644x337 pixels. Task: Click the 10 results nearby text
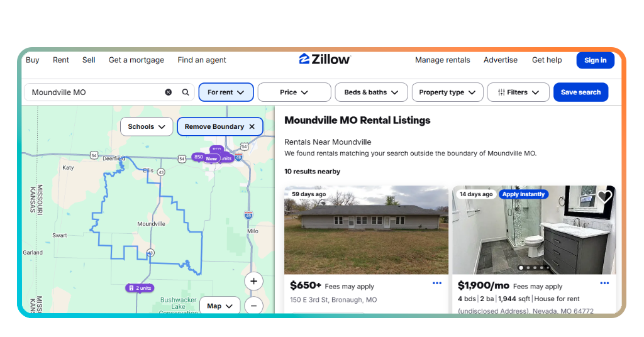coord(312,172)
